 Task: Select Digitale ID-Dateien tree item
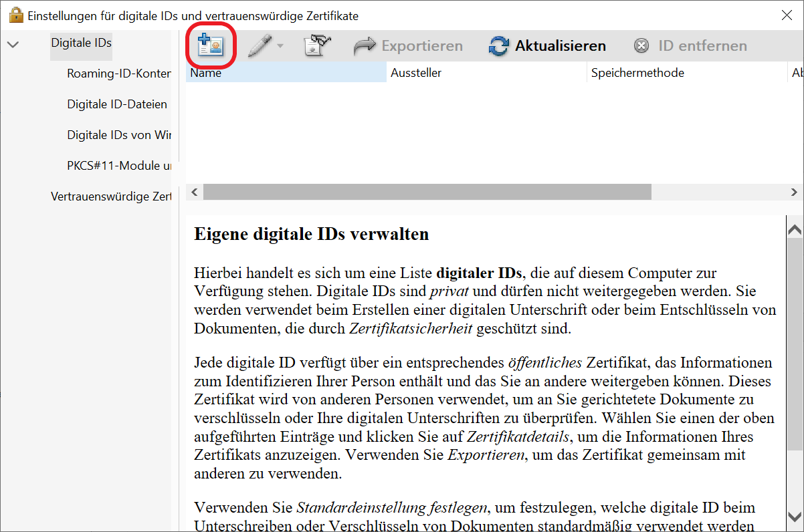[x=117, y=104]
